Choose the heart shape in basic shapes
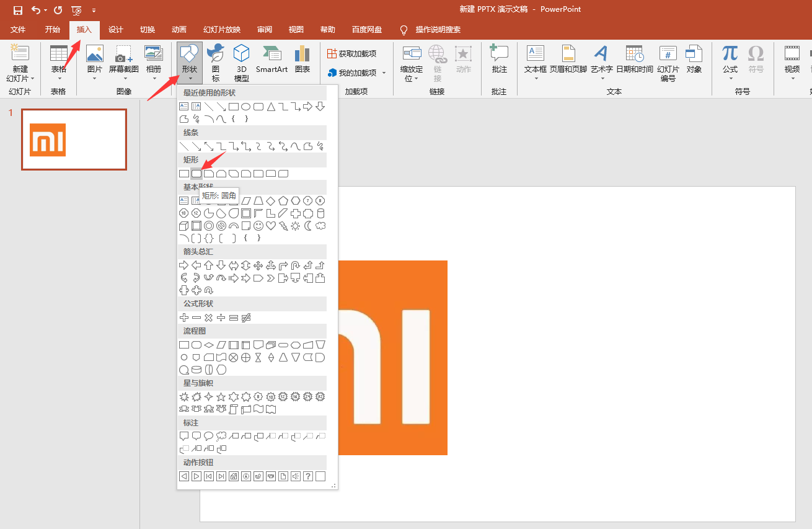Image resolution: width=812 pixels, height=529 pixels. click(x=271, y=226)
